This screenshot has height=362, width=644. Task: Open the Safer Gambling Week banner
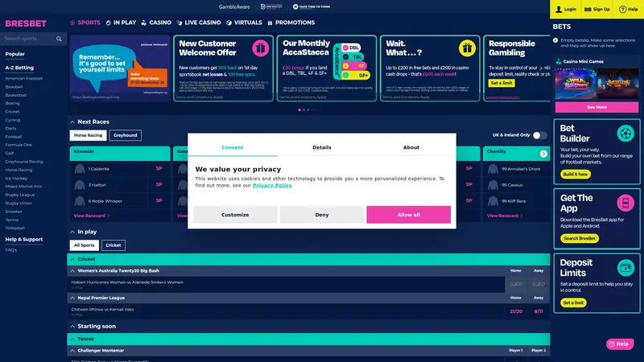coord(120,68)
